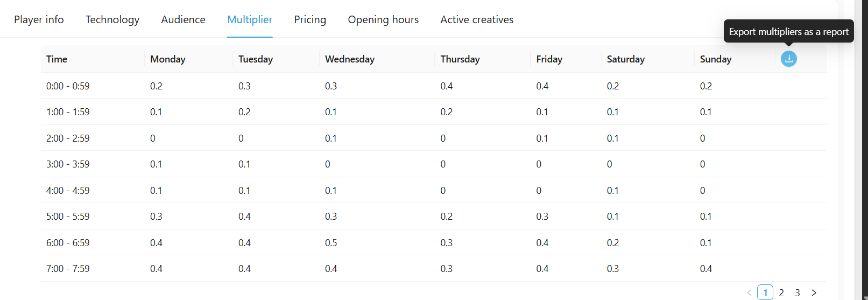The image size is (868, 300).
Task: Click the export multipliers download icon
Action: [x=788, y=59]
